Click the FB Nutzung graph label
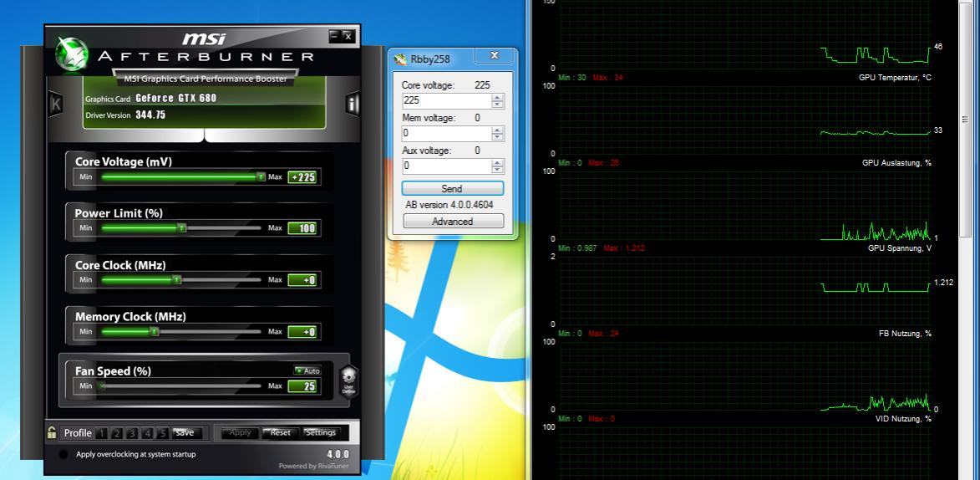980x480 pixels. click(x=905, y=334)
